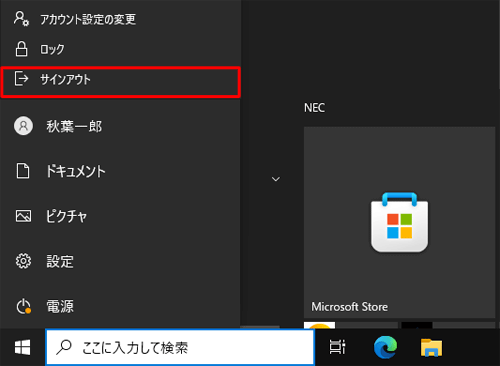Open 設定 from Start menu

pos(120,261)
